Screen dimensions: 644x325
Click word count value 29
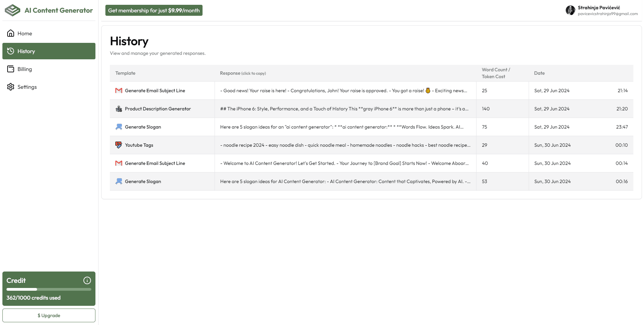click(x=484, y=145)
